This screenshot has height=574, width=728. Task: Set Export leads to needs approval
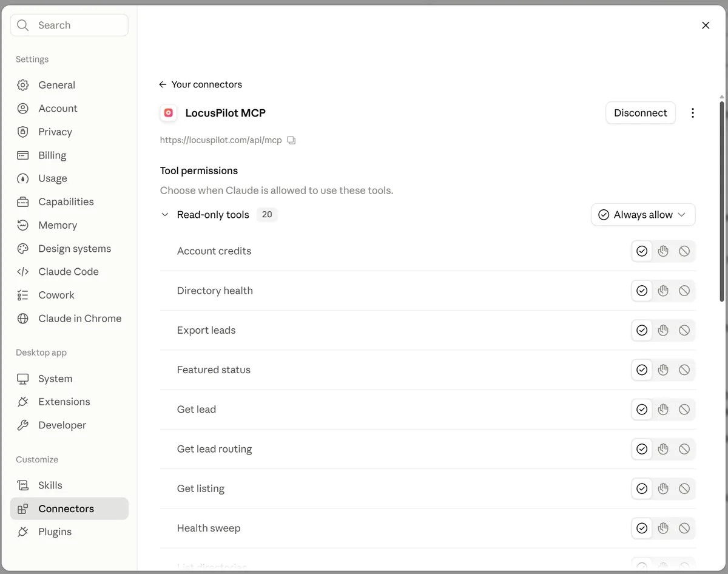pyautogui.click(x=663, y=330)
